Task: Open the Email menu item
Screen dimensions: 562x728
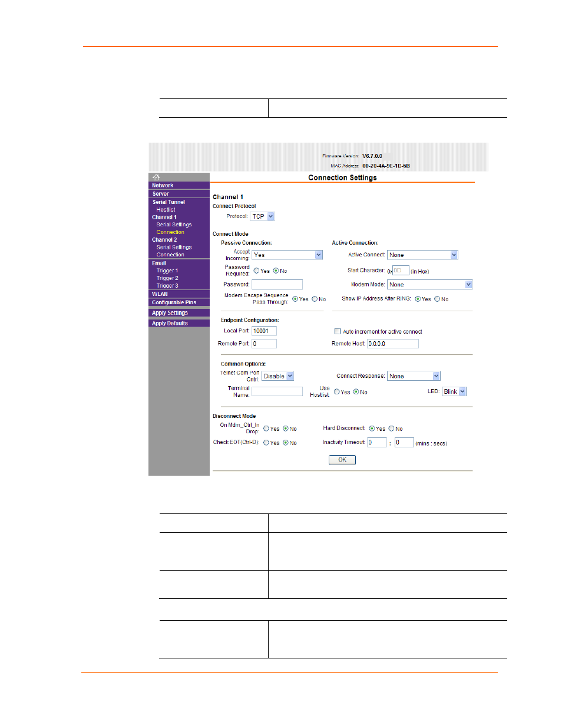Action: pos(159,263)
